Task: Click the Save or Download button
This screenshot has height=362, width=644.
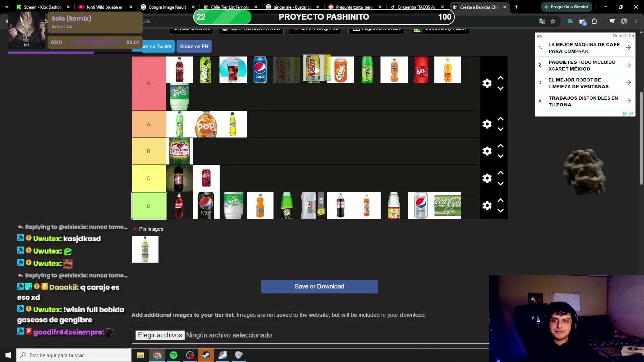Action: point(319,286)
